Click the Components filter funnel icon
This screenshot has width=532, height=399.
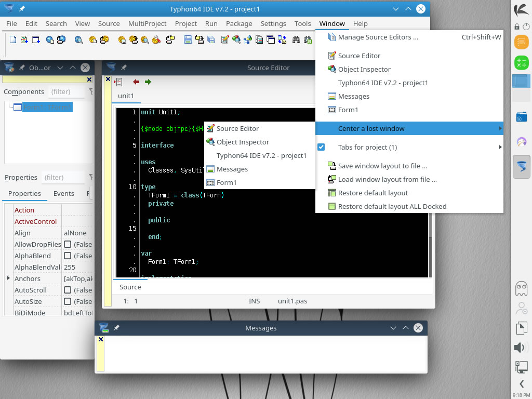pos(91,91)
